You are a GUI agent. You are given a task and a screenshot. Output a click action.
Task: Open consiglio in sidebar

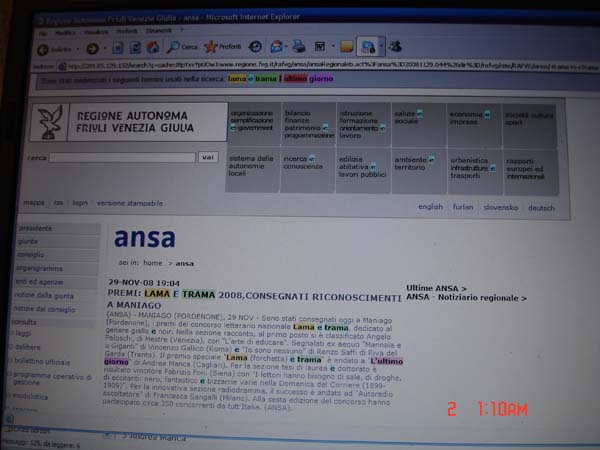click(56, 255)
